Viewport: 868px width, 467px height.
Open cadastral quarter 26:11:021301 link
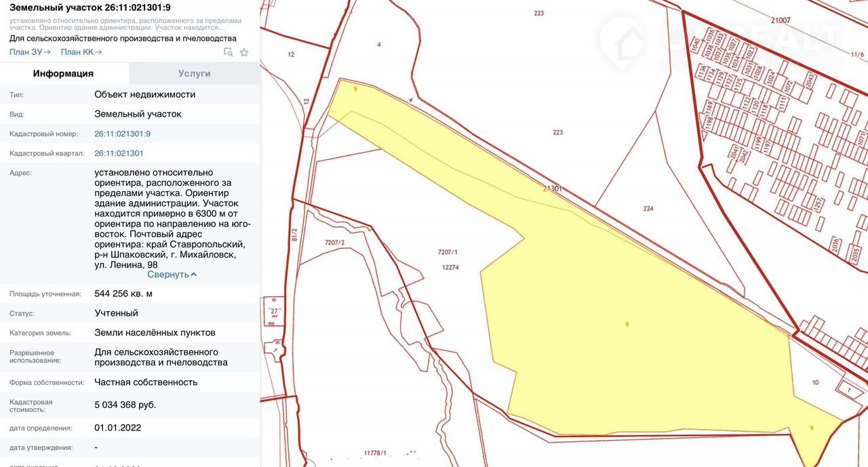[119, 153]
